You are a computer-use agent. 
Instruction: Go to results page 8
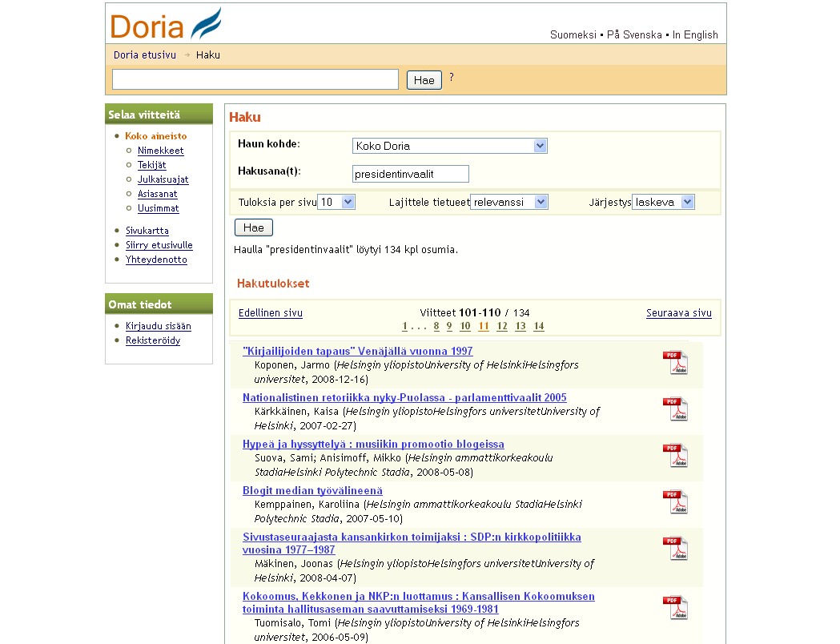click(x=436, y=326)
